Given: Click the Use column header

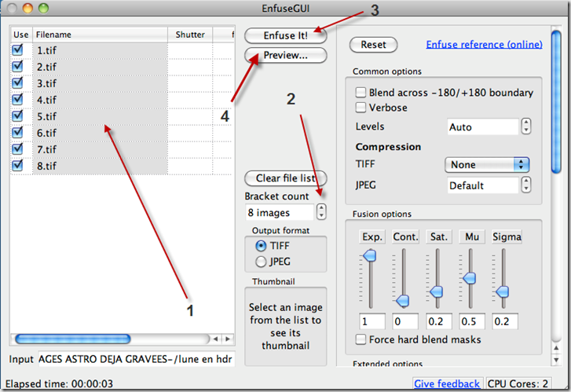Looking at the screenshot, I should point(21,35).
